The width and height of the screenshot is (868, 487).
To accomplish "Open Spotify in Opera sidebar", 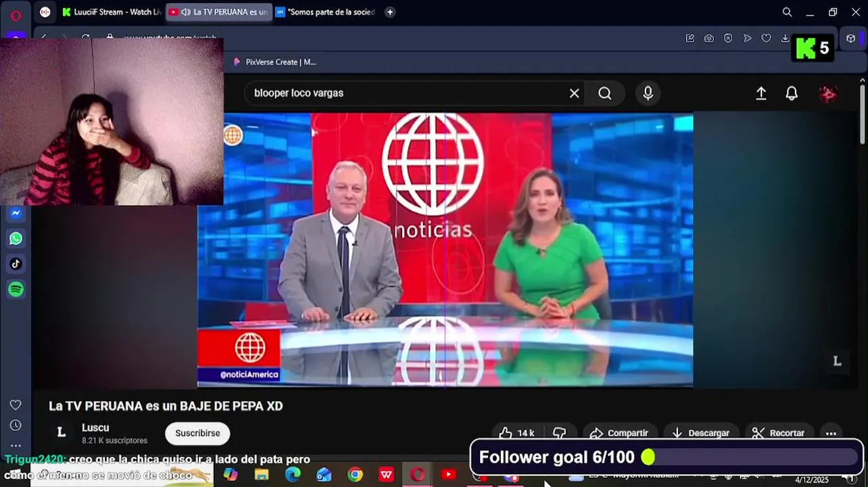I will coord(16,289).
